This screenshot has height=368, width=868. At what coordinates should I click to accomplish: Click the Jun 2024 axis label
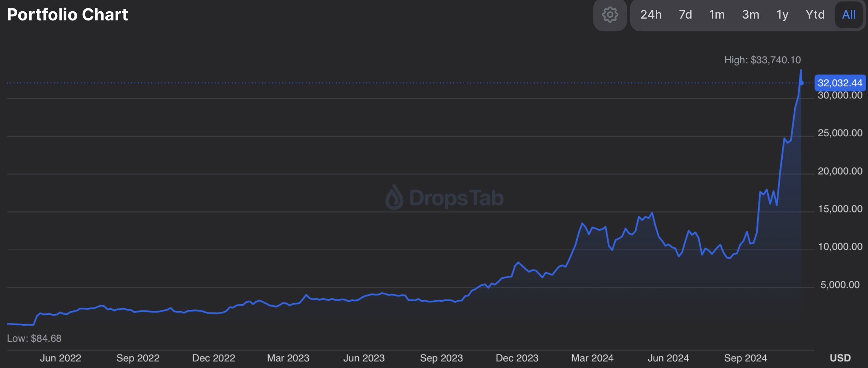coord(668,358)
